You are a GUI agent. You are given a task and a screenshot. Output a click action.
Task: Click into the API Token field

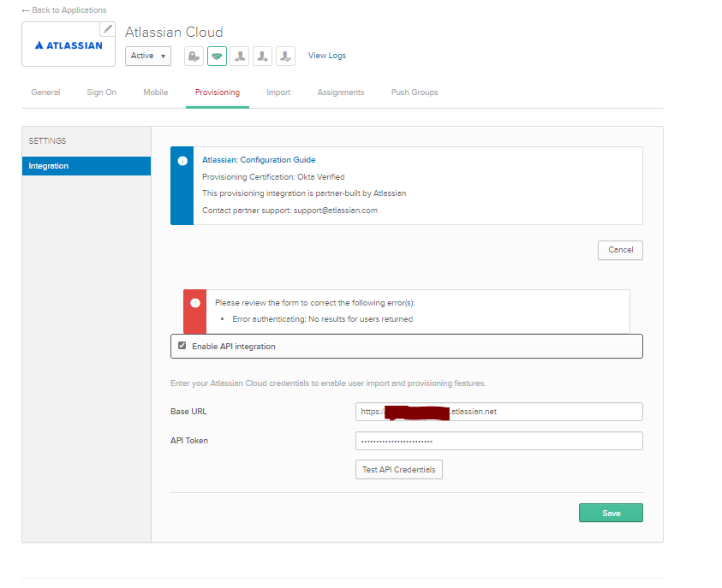499,441
